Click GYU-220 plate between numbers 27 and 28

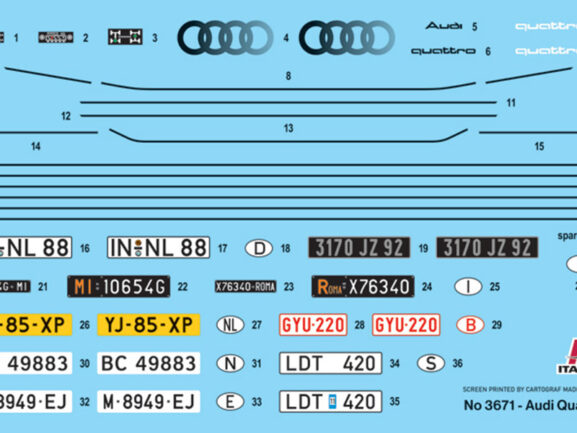[x=313, y=325]
